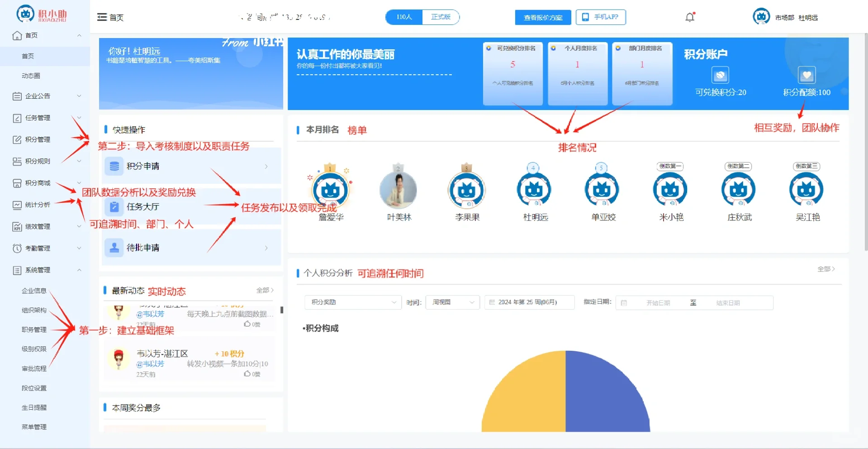868x449 pixels.
Task: Open the notification bell
Action: point(689,17)
